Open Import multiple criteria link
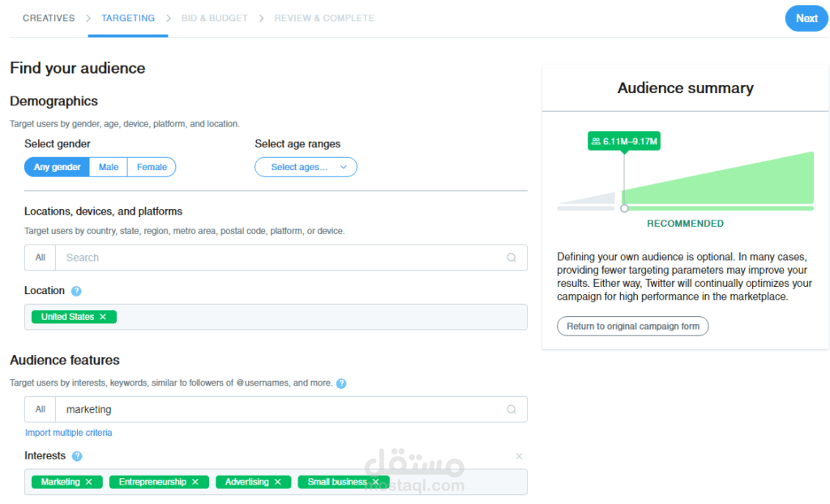This screenshot has width=830, height=504. pyautogui.click(x=68, y=433)
